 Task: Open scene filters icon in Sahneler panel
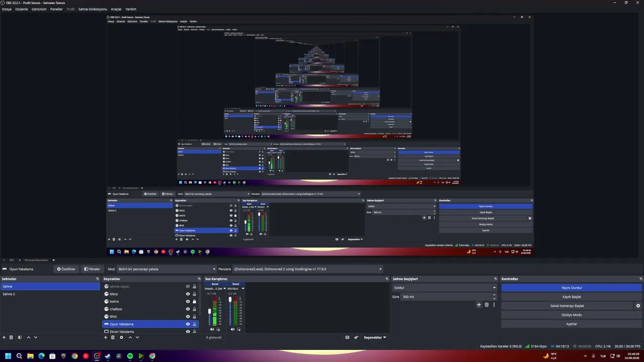[x=20, y=337]
